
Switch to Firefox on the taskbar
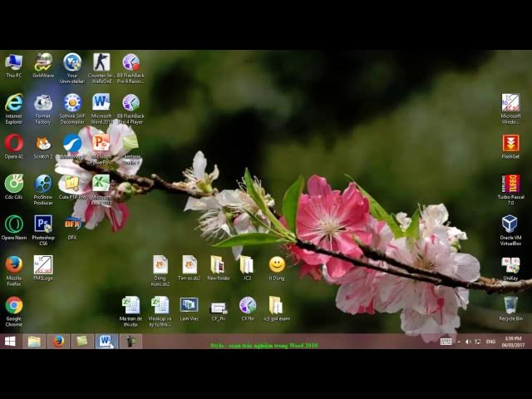pos(58,342)
